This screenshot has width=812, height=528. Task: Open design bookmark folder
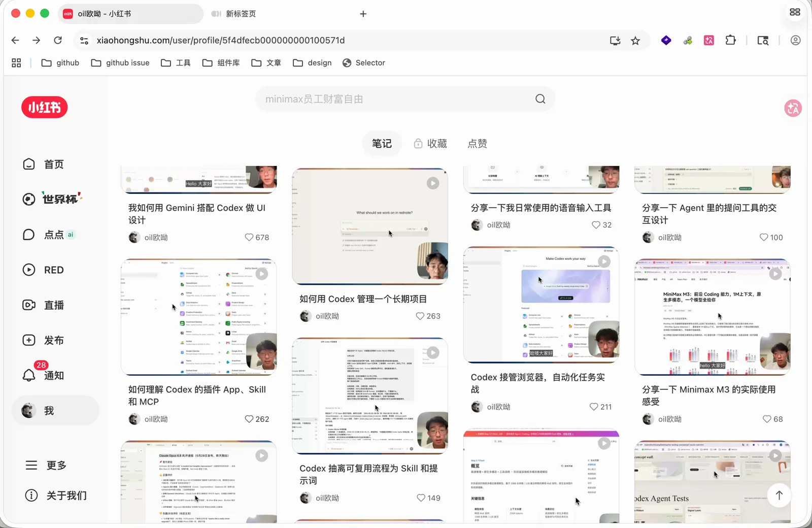[312, 62]
